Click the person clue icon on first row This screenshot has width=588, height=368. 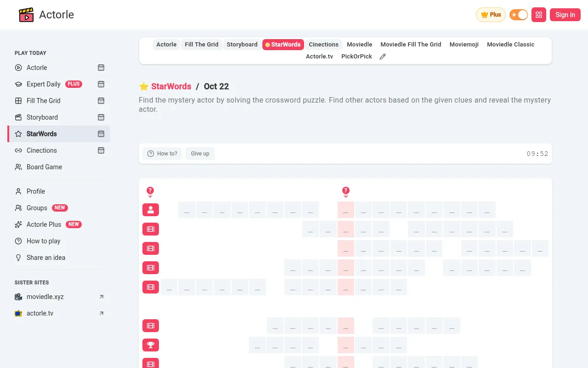point(151,210)
